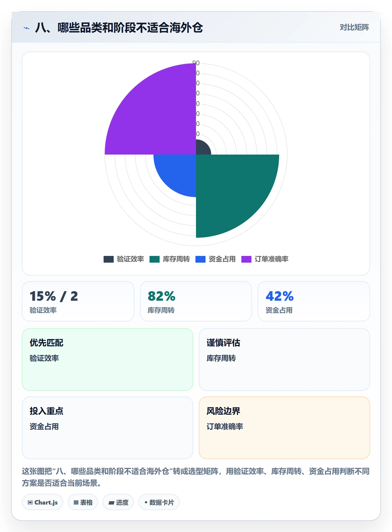Toggle 订单准确率 legend color box
This screenshot has width=392, height=532.
pos(246,259)
